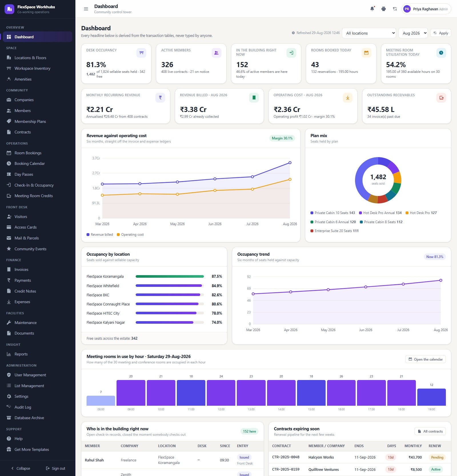Click the Meeting Room Credits icon

point(9,196)
